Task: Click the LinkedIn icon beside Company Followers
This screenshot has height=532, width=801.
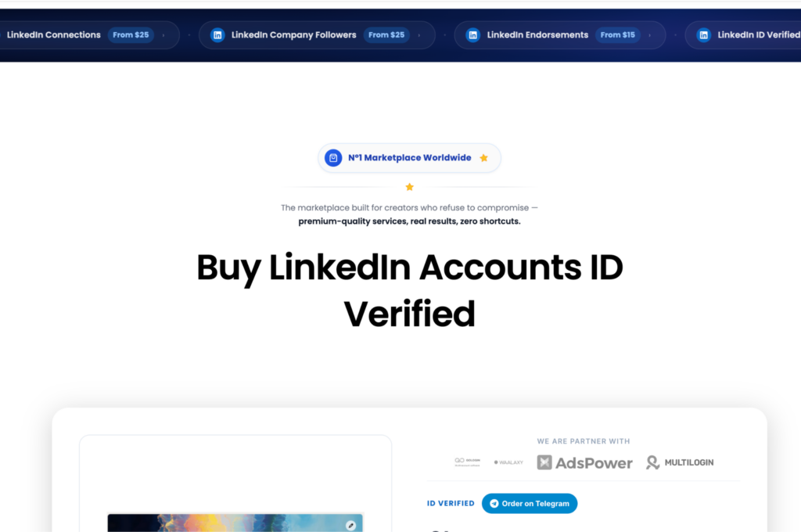Action: 217,35
